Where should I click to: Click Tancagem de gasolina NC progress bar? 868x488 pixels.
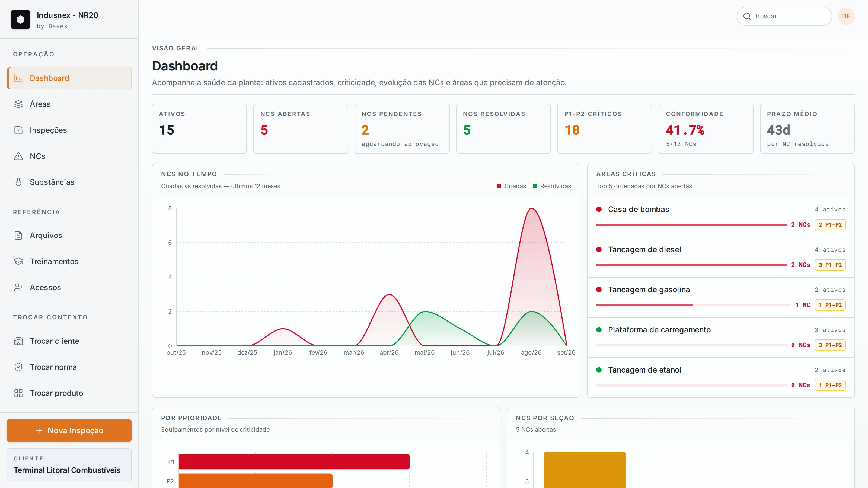click(694, 305)
